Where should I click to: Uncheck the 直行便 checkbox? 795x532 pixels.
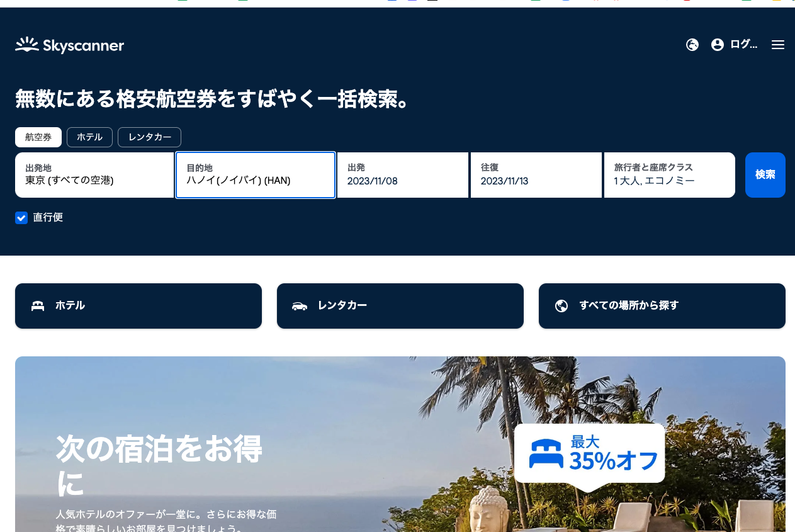point(21,218)
